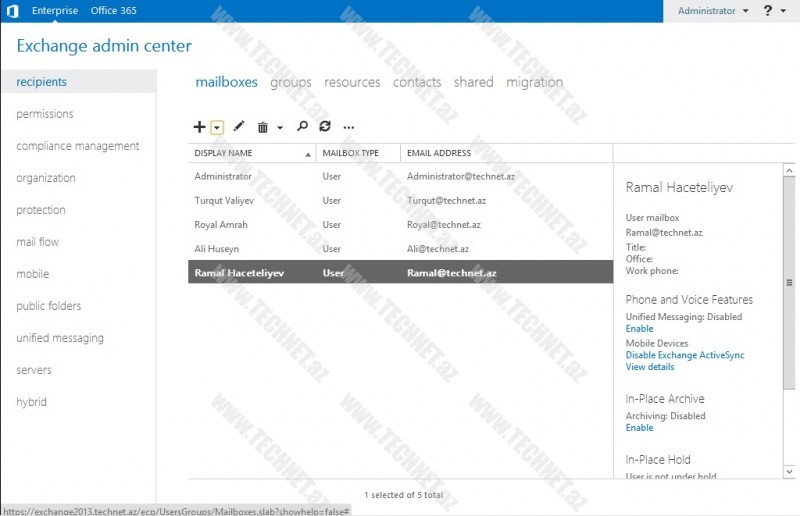Select the Turqut Valiyev mailbox row
The image size is (800, 516).
tap(400, 200)
